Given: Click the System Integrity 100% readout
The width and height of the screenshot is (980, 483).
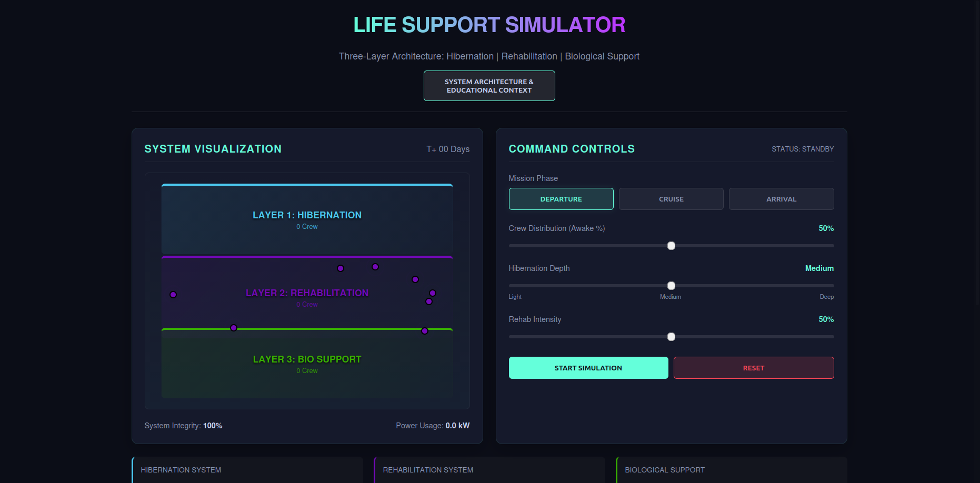Looking at the screenshot, I should click(x=183, y=426).
